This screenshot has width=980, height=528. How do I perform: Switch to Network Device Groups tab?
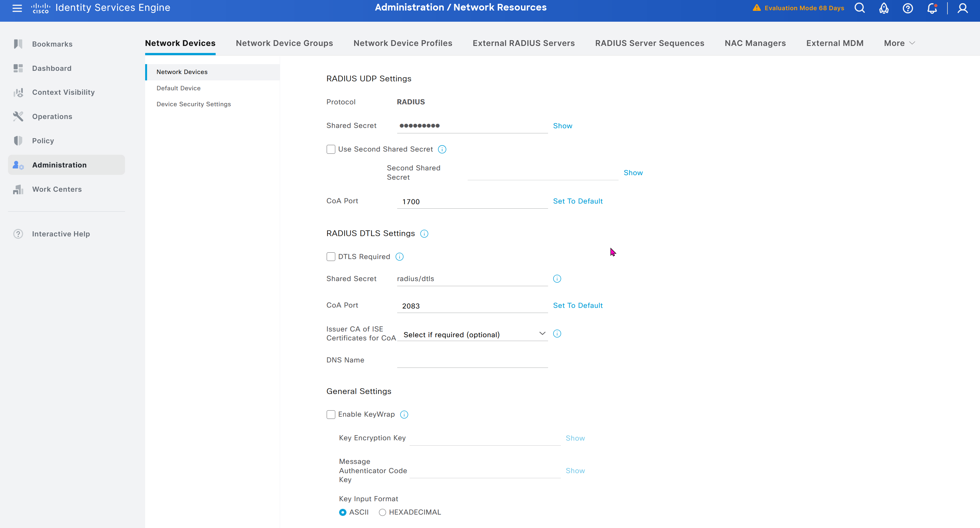pyautogui.click(x=284, y=43)
